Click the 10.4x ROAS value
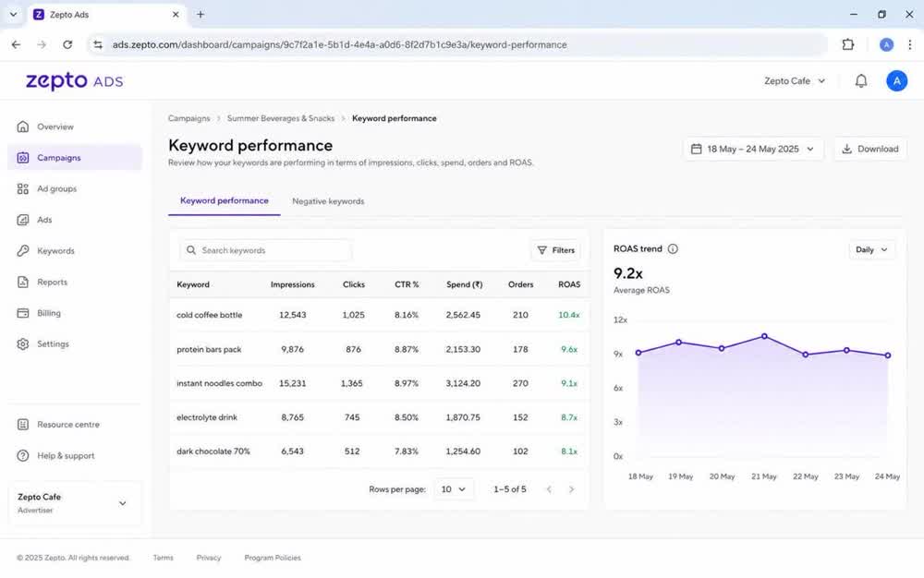Viewport: 924px width, 578px height. click(x=568, y=315)
